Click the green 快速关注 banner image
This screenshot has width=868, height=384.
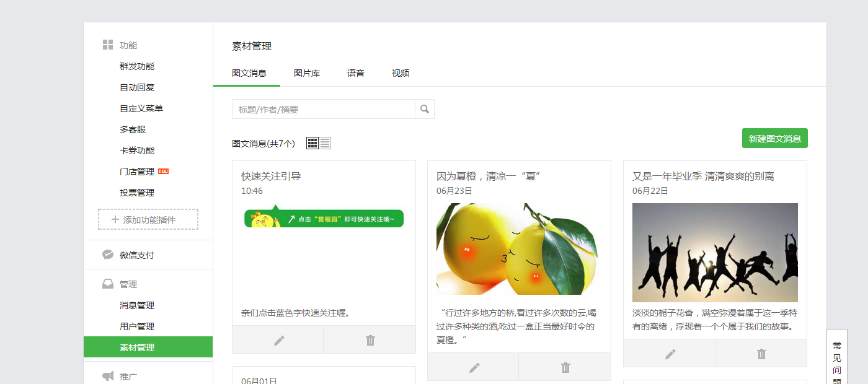coord(324,217)
